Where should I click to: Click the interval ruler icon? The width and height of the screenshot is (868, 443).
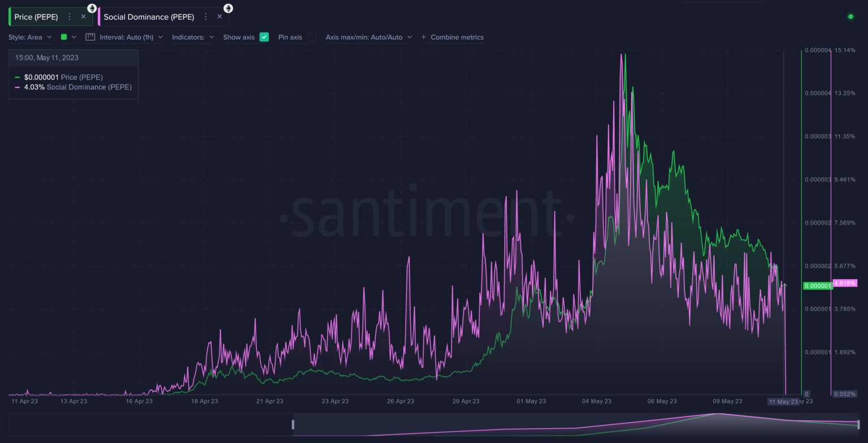[x=90, y=37]
